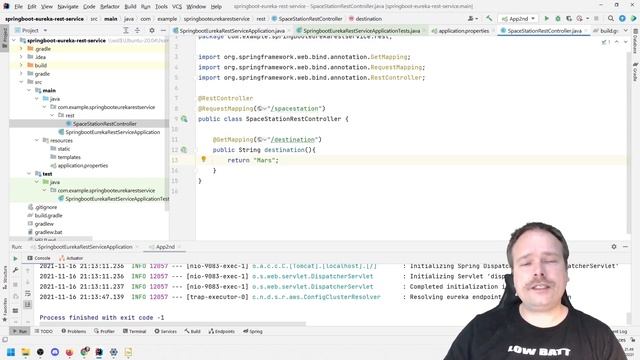Screen dimensions: 640x360
Task: Open the Spring tool window
Action: 253,331
